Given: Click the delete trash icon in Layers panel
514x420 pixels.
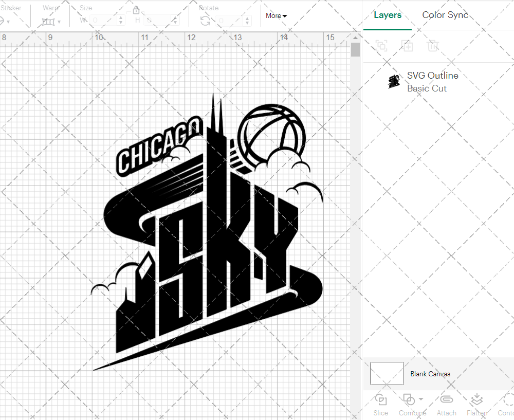Looking at the screenshot, I should tap(433, 46).
